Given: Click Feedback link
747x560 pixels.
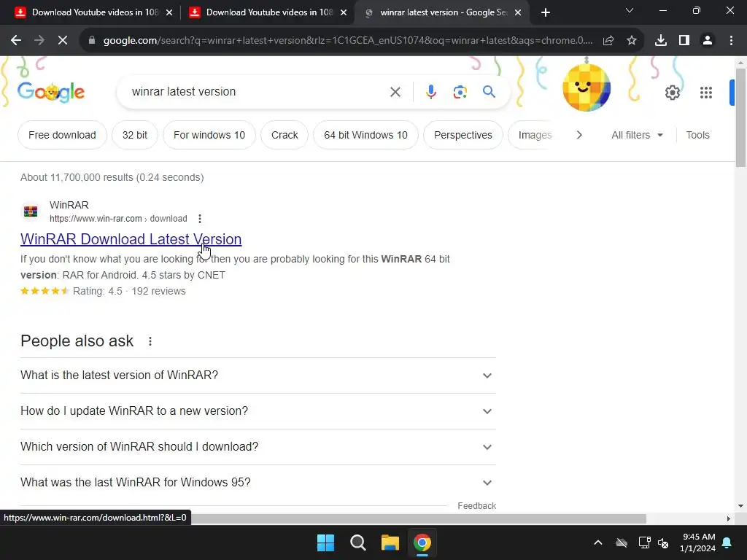Looking at the screenshot, I should [x=477, y=506].
